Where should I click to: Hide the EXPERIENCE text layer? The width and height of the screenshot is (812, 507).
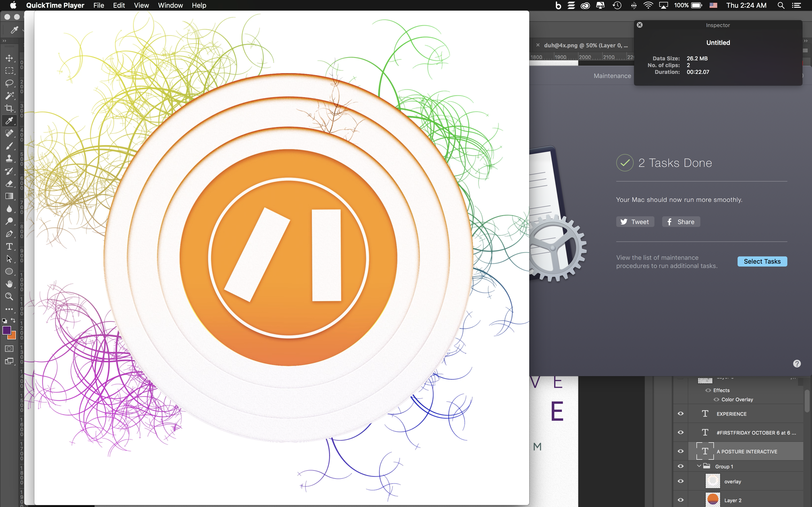pyautogui.click(x=681, y=413)
